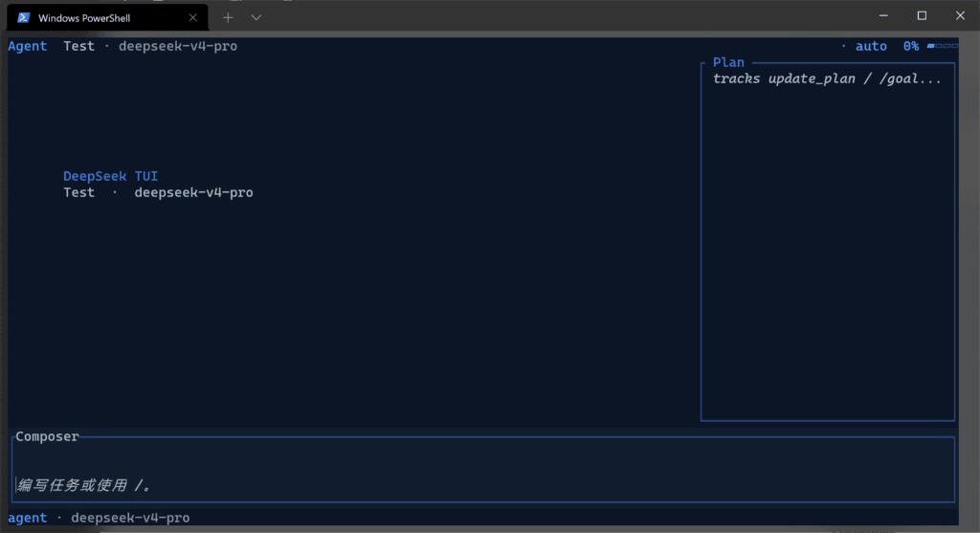Click the 0% context usage value

pos(911,46)
